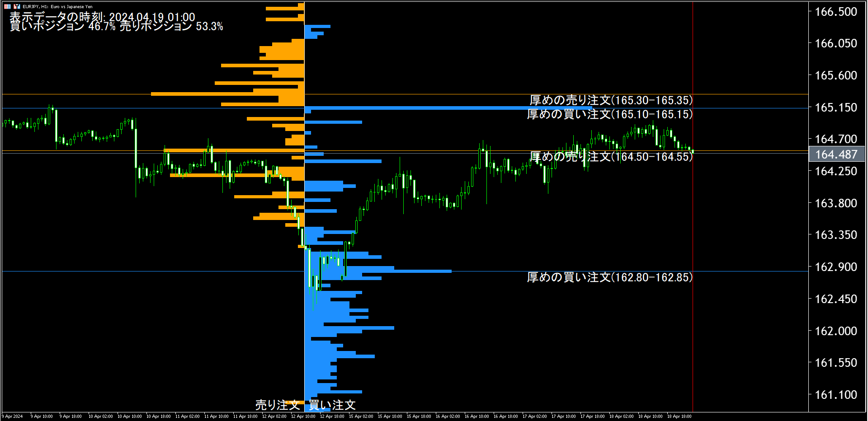The height and width of the screenshot is (421, 868).
Task: Click the longest orange sell-order bar at 165.30
Action: point(227,94)
